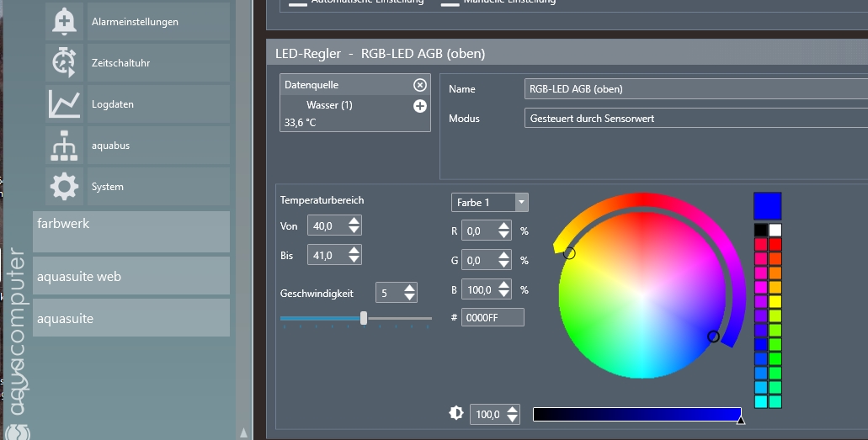Image resolution: width=868 pixels, height=440 pixels.
Task: Click the brightness sun icon
Action: tap(456, 413)
